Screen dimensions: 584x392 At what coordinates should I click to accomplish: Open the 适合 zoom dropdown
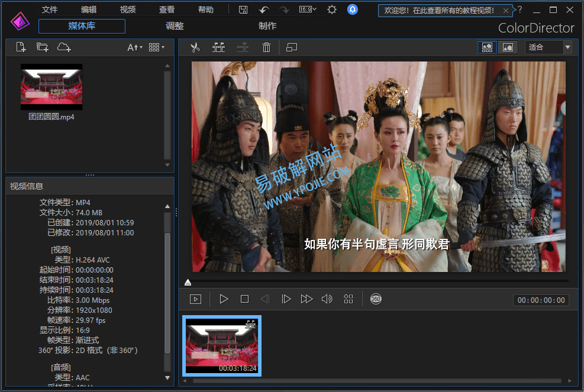[x=548, y=47]
